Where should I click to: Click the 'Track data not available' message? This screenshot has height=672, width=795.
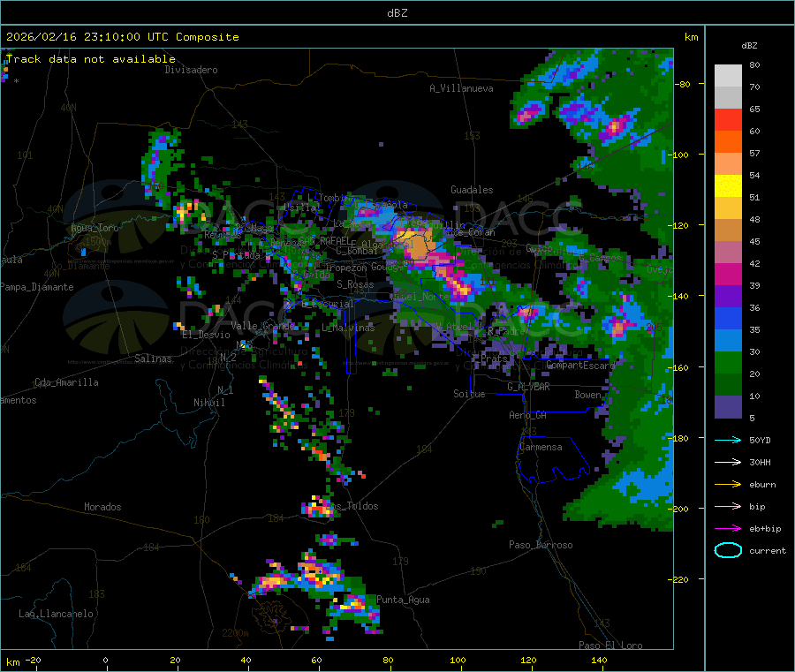pos(91,59)
